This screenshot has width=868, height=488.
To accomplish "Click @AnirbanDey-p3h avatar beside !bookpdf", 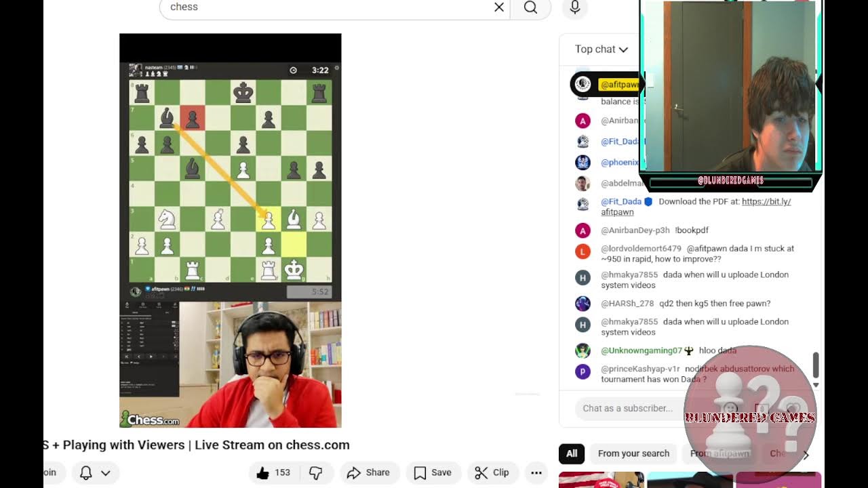I will 583,230.
